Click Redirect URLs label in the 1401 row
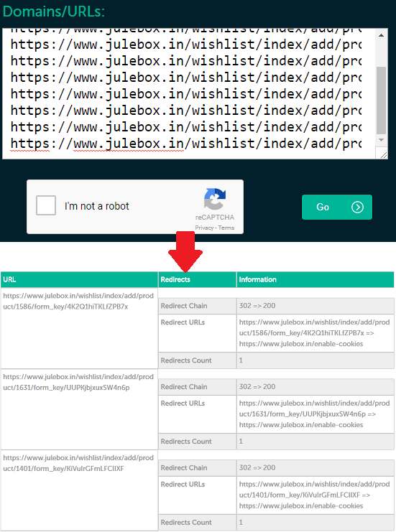This screenshot has height=532, width=396. (x=183, y=484)
